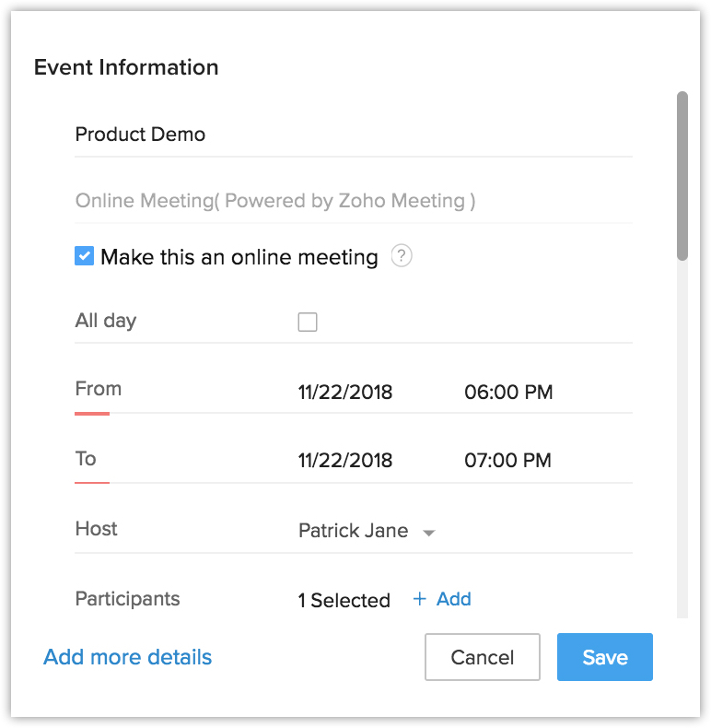
Task: Click the help question mark icon
Action: 401,256
